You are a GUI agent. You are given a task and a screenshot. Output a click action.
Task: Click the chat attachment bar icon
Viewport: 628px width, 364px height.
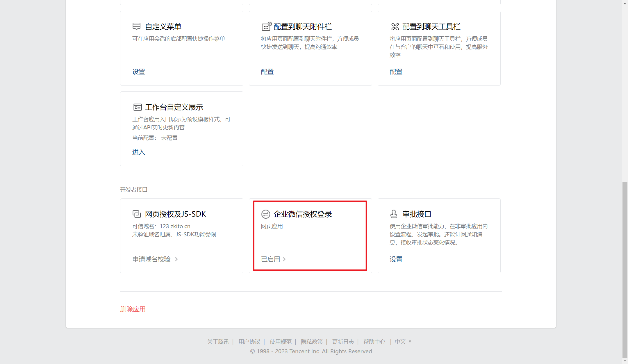click(x=266, y=26)
